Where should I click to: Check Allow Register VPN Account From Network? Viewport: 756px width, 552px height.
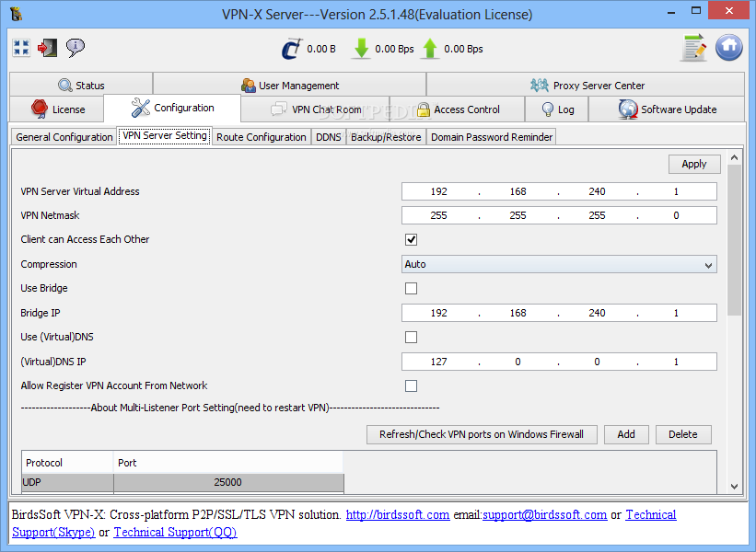(x=412, y=385)
